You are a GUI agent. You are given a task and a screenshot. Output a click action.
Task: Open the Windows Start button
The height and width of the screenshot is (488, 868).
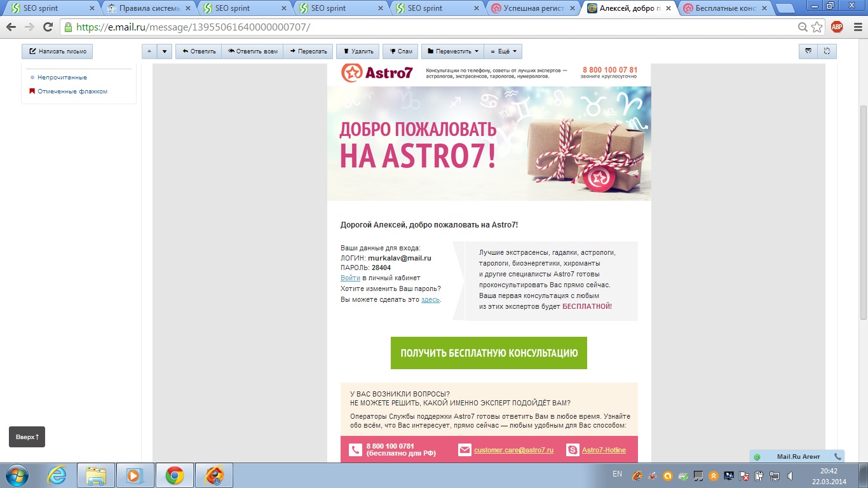pyautogui.click(x=17, y=475)
